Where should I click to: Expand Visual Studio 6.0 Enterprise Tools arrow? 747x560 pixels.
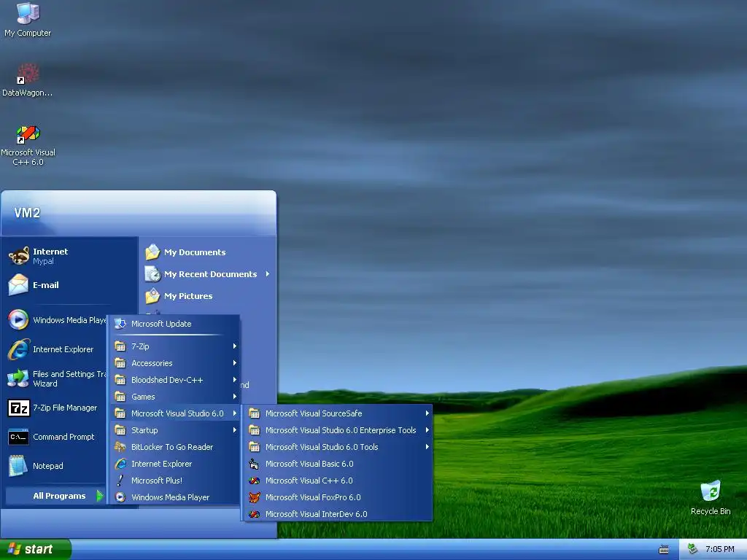427,430
